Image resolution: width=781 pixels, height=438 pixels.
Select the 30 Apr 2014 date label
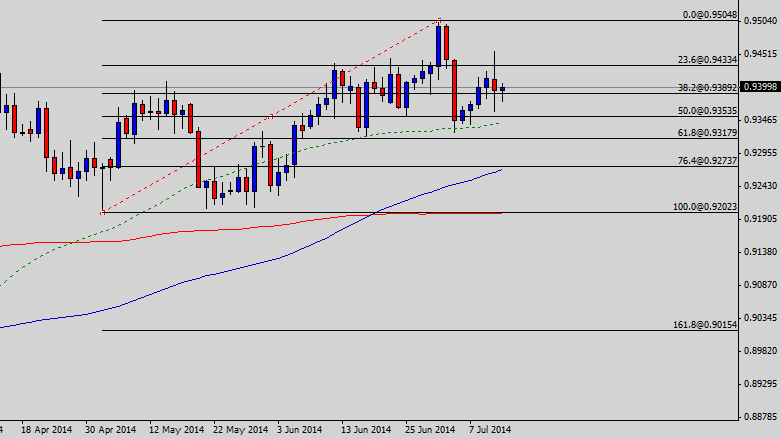point(111,429)
